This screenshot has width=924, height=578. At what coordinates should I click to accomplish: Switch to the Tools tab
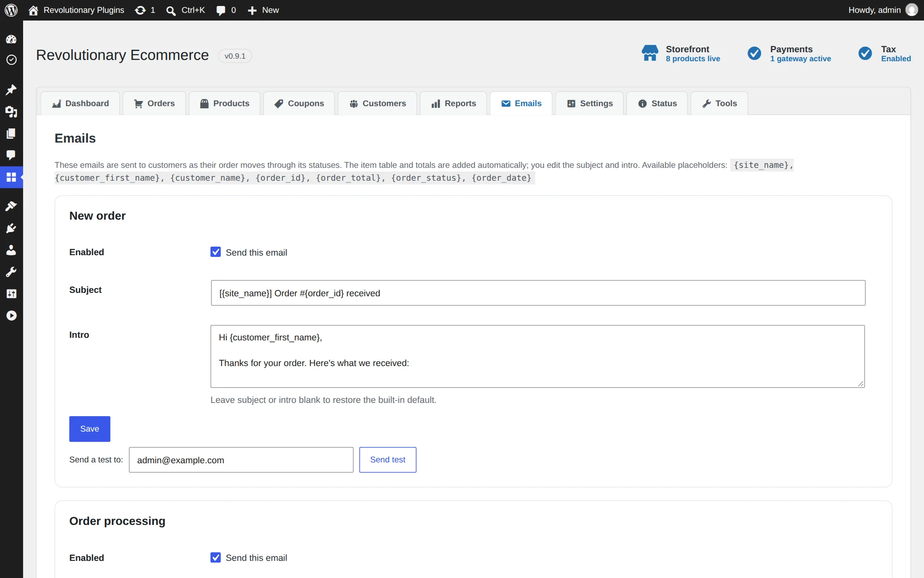(720, 103)
